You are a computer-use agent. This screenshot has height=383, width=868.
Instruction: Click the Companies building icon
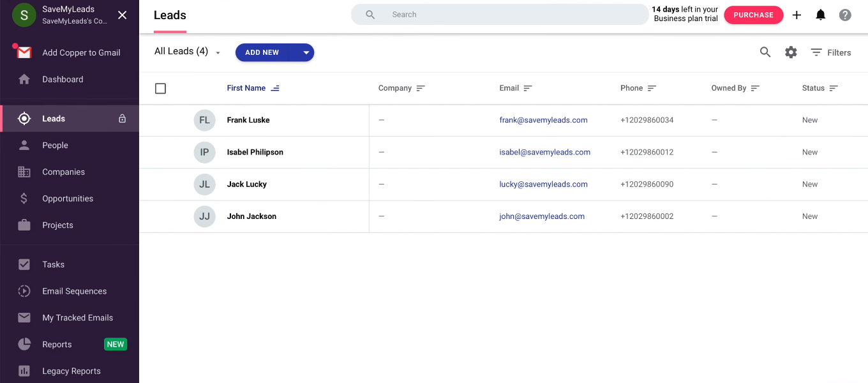point(24,172)
